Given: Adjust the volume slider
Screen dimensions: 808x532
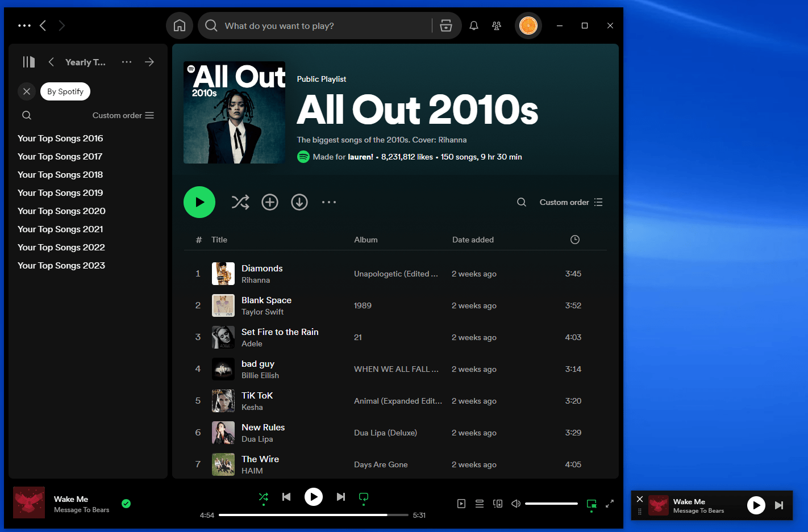Looking at the screenshot, I should click(551, 504).
